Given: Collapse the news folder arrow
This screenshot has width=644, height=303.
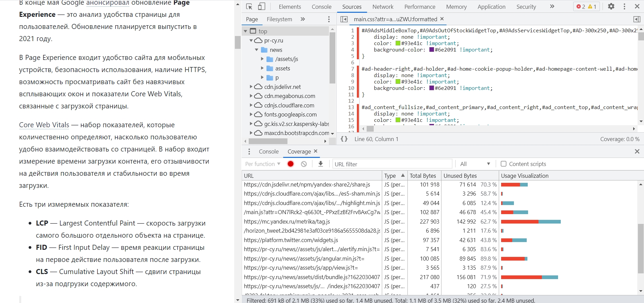Looking at the screenshot, I should (257, 50).
